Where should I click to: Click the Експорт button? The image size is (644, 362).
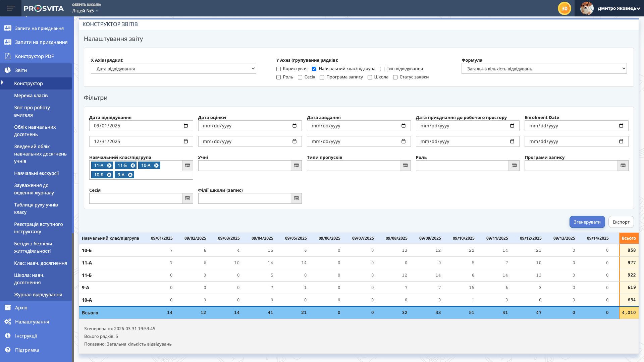621,222
